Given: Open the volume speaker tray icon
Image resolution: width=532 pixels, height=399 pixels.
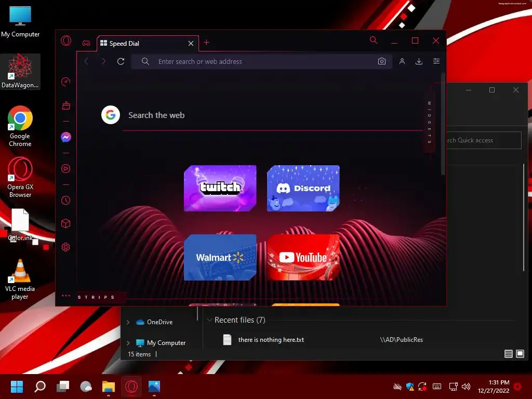Looking at the screenshot, I should [466, 386].
